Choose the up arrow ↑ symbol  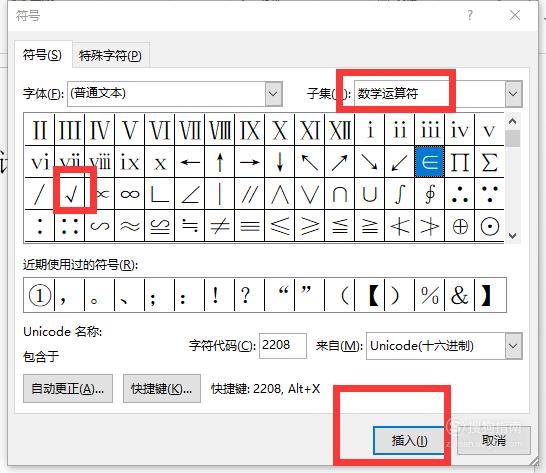[x=220, y=162]
